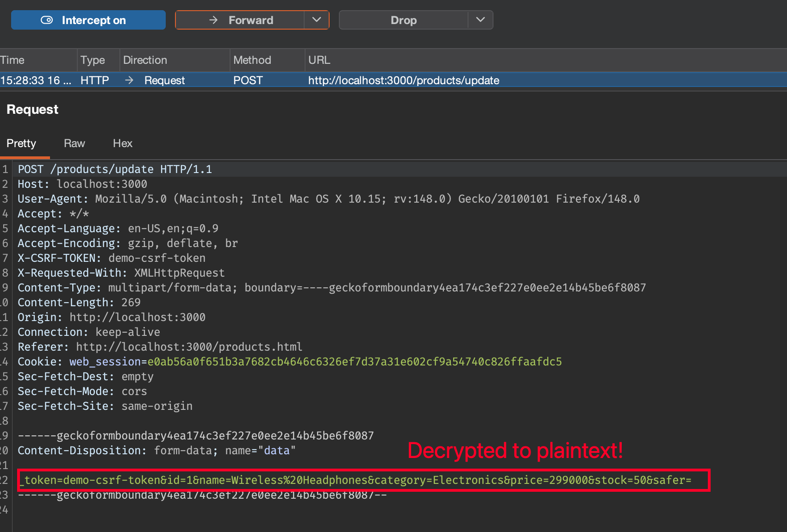This screenshot has width=787, height=532.
Task: Click the decrypted token body line
Action: (x=357, y=480)
